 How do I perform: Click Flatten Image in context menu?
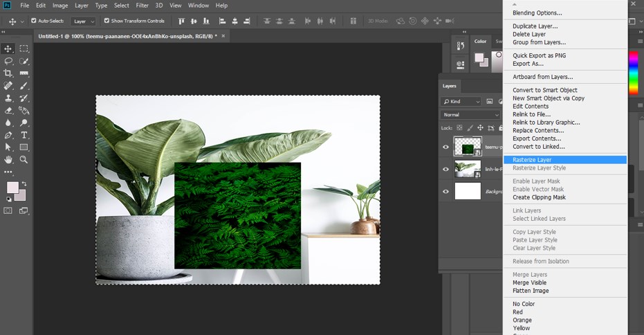[531, 291]
